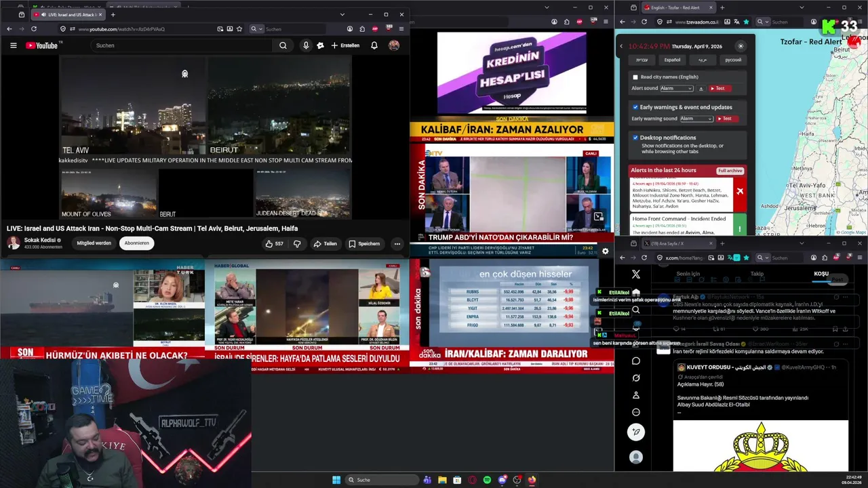This screenshot has width=868, height=488.
Task: Reload the YouTube browser page
Action: point(34,29)
